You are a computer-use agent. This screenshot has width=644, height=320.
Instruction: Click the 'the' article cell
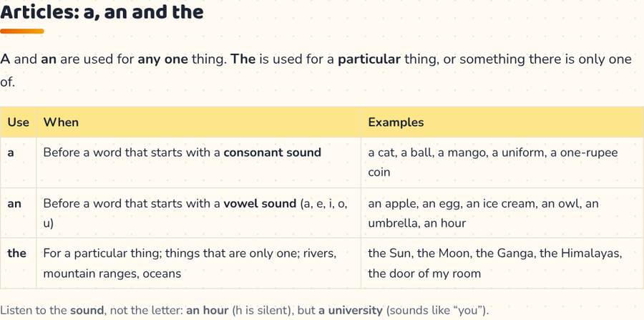[x=19, y=263]
